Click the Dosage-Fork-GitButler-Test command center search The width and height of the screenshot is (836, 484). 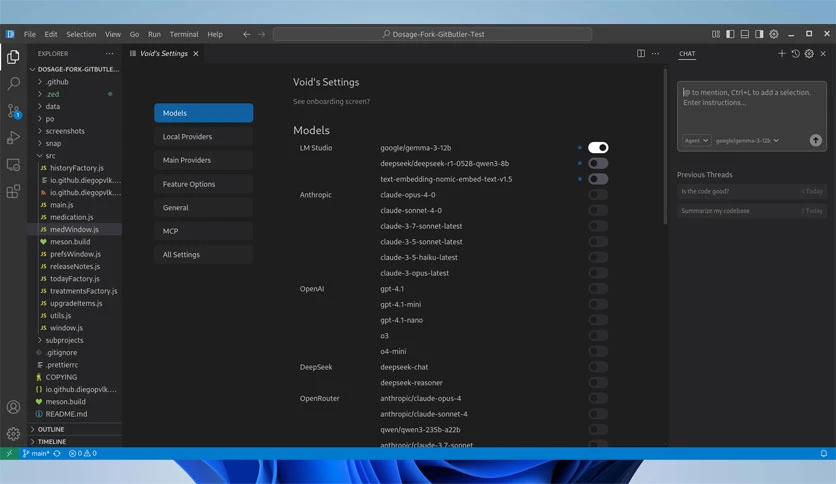coord(432,34)
